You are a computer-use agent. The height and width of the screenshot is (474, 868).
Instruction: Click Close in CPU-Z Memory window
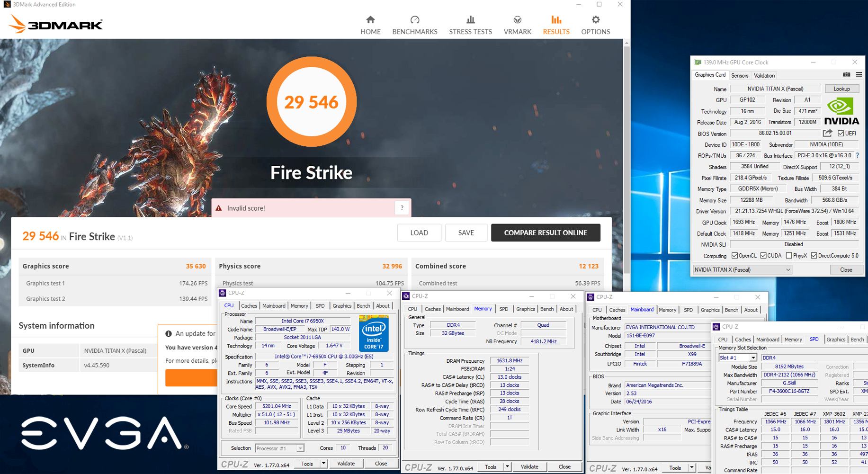click(564, 467)
